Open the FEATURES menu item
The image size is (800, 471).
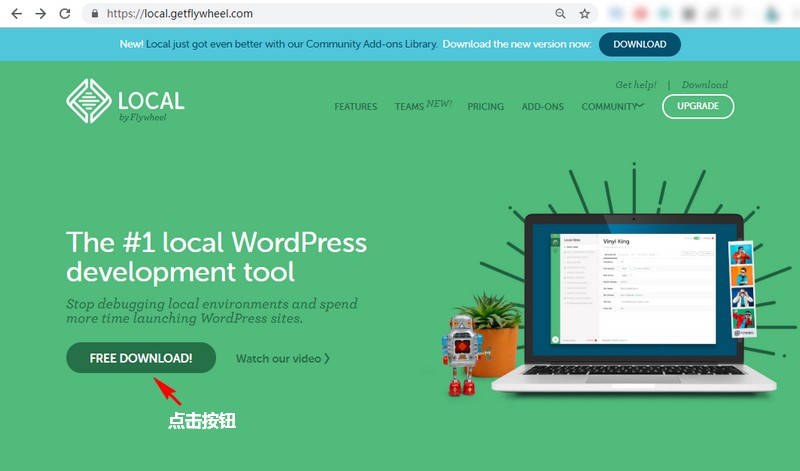356,107
